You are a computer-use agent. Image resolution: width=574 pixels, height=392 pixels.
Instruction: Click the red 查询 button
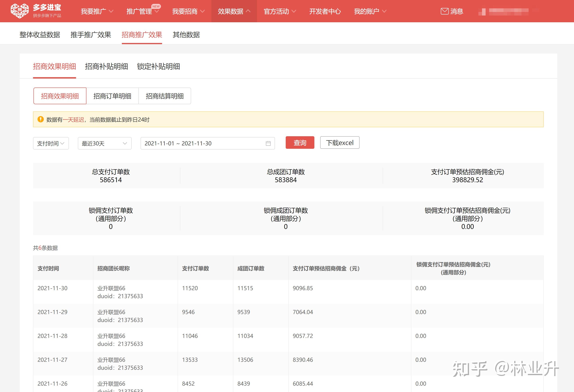300,143
